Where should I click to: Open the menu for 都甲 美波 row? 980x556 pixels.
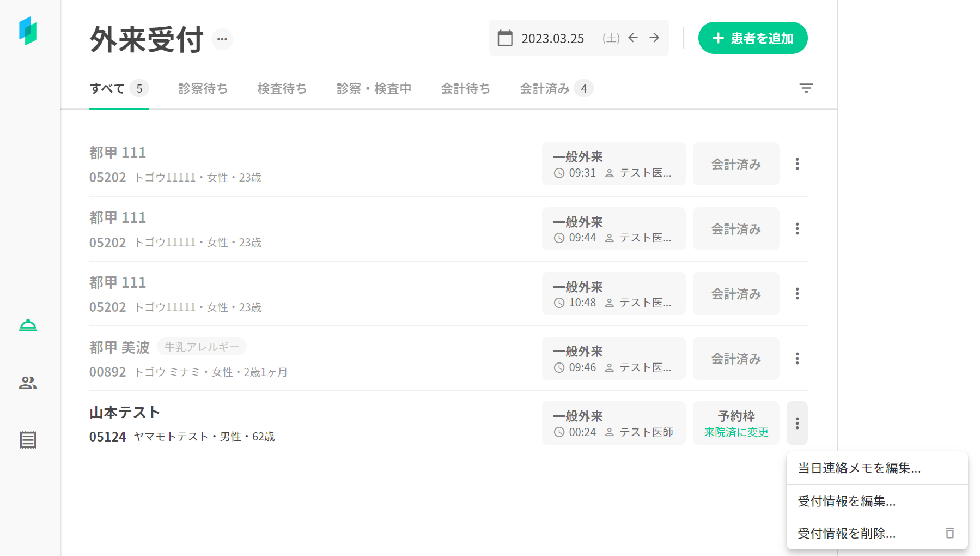point(797,359)
